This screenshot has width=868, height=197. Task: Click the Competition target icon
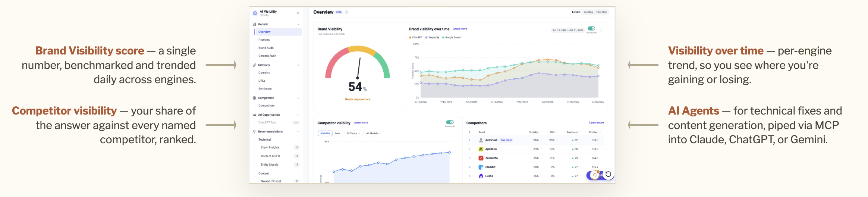tap(254, 98)
